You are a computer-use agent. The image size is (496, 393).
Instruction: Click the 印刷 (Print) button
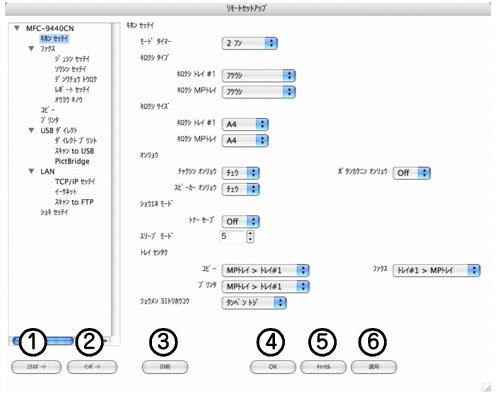pyautogui.click(x=165, y=367)
